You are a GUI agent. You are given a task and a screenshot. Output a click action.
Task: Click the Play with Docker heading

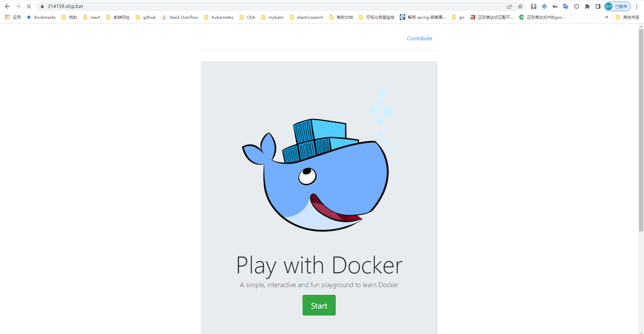point(319,265)
